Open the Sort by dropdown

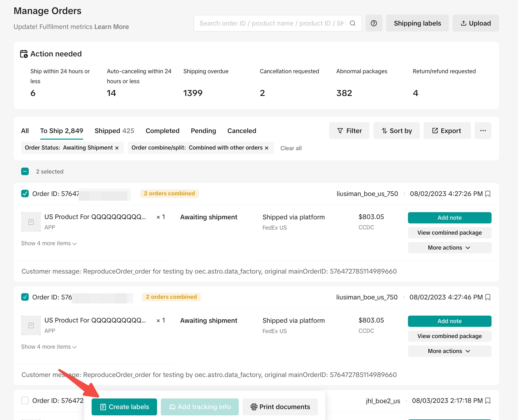click(x=396, y=131)
